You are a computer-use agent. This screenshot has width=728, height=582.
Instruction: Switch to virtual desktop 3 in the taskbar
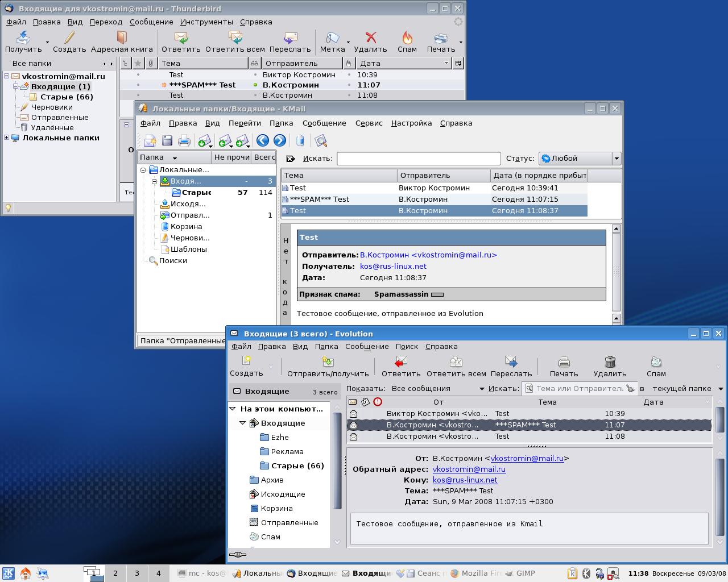click(136, 573)
